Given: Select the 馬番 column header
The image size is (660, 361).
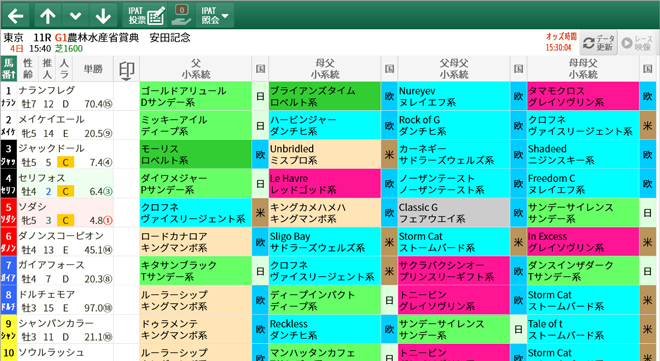Looking at the screenshot, I should 8,69.
